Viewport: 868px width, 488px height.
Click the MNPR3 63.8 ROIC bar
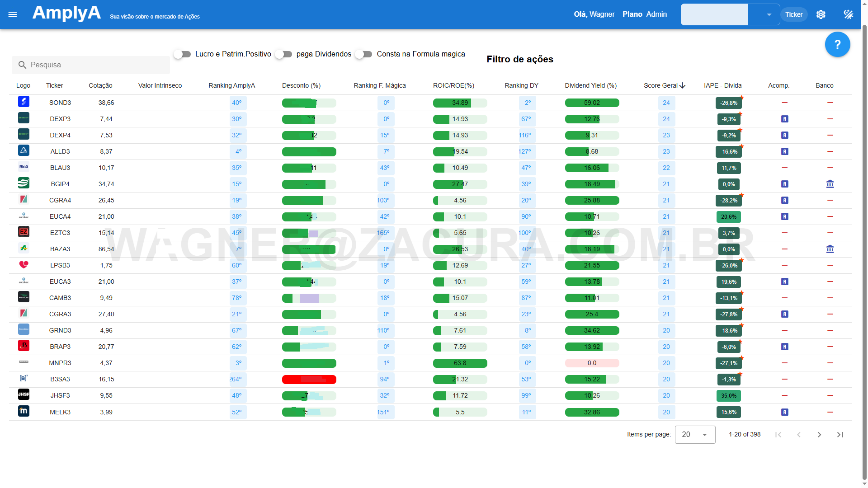tap(460, 363)
